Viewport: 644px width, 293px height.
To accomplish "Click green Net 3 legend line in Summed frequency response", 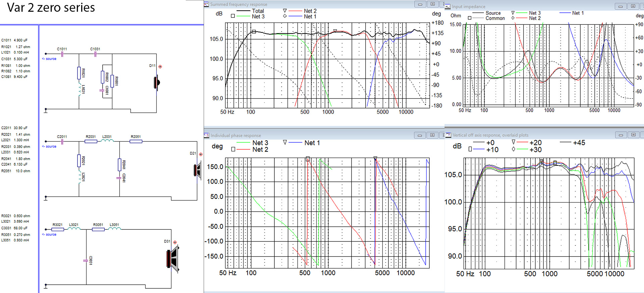I will pos(243,16).
